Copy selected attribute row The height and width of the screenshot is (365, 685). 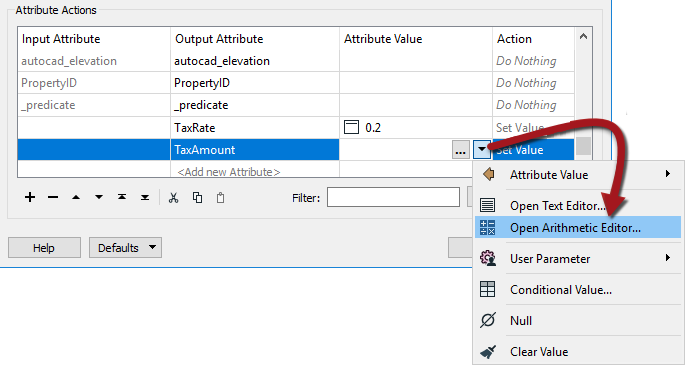click(x=197, y=198)
